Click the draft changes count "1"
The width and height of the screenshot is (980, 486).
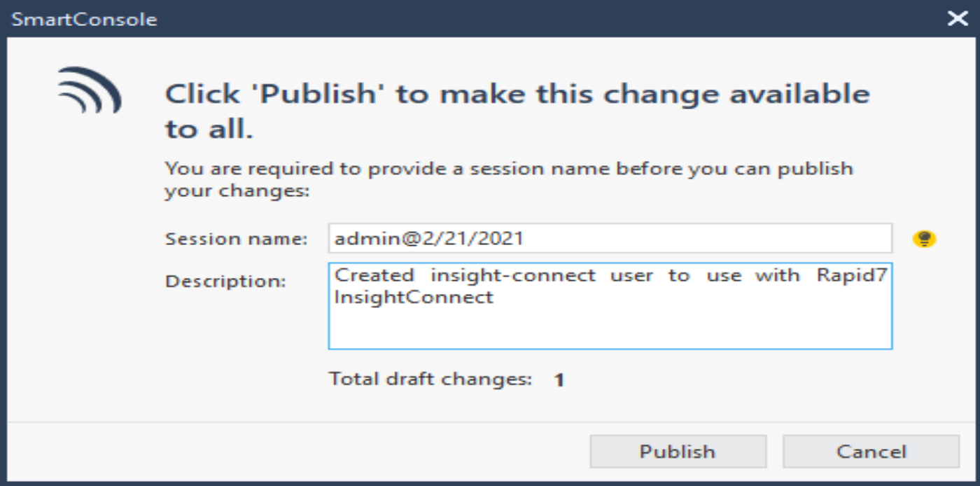(559, 380)
